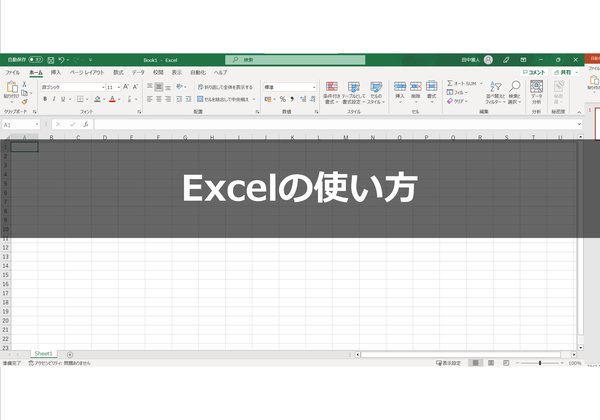This screenshot has width=600, height=420.
Task: Toggle Underline formatting
Action: click(63, 99)
